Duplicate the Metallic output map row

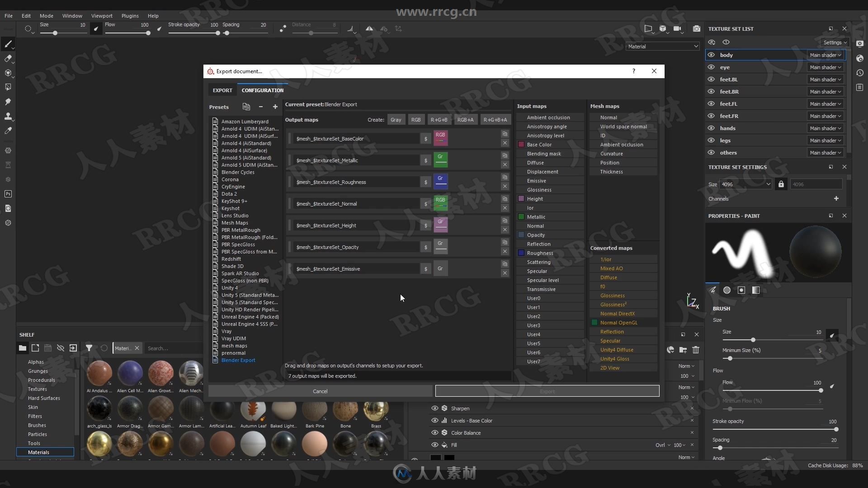505,155
